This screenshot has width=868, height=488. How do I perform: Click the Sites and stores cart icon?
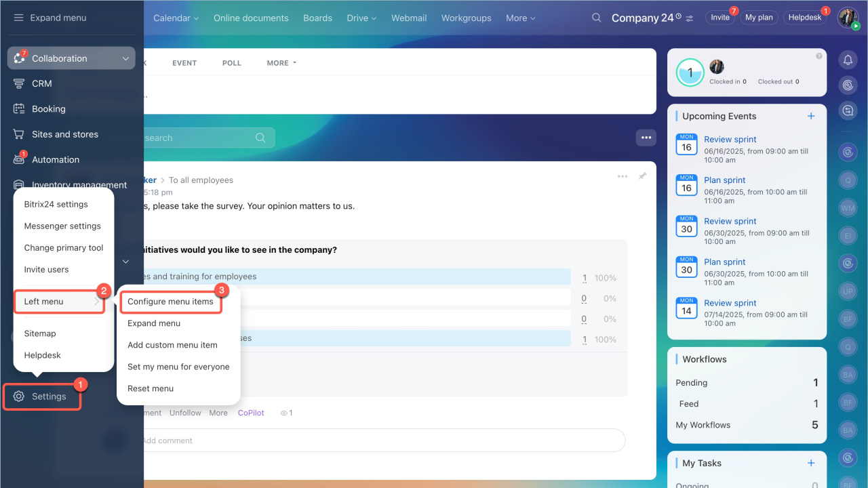click(x=19, y=134)
